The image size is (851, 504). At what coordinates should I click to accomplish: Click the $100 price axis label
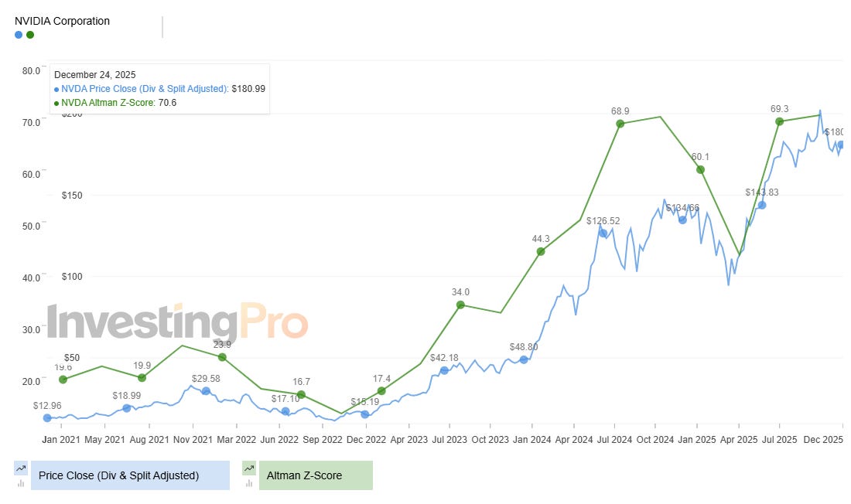pos(72,277)
